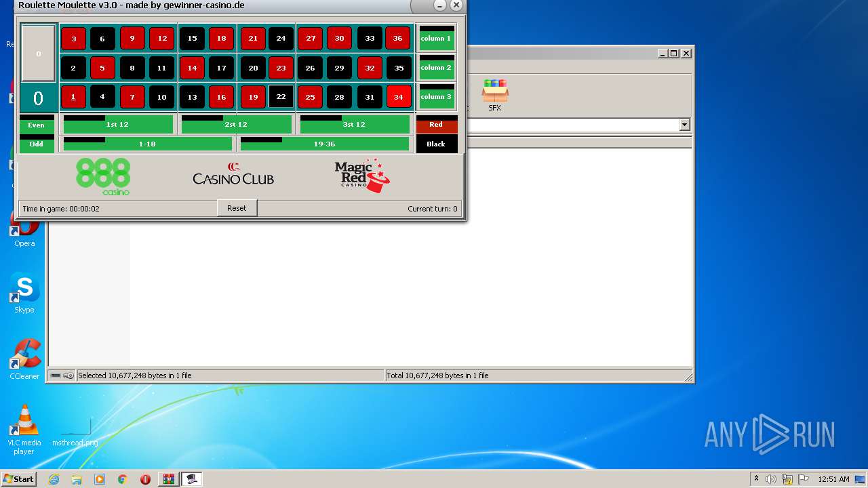Viewport: 868px width, 488px height.
Task: Open Opera from the taskbar
Action: [145, 479]
